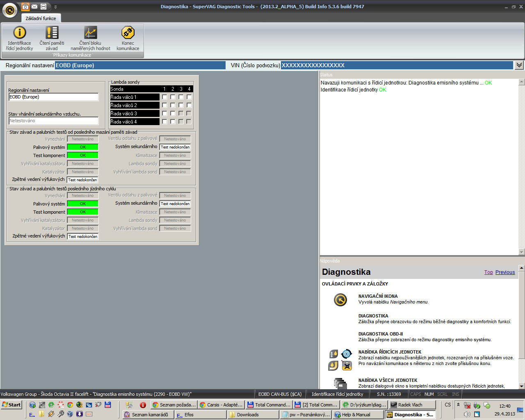Click the camera screenshot icon in title bar
The image size is (525, 420).
point(25,7)
